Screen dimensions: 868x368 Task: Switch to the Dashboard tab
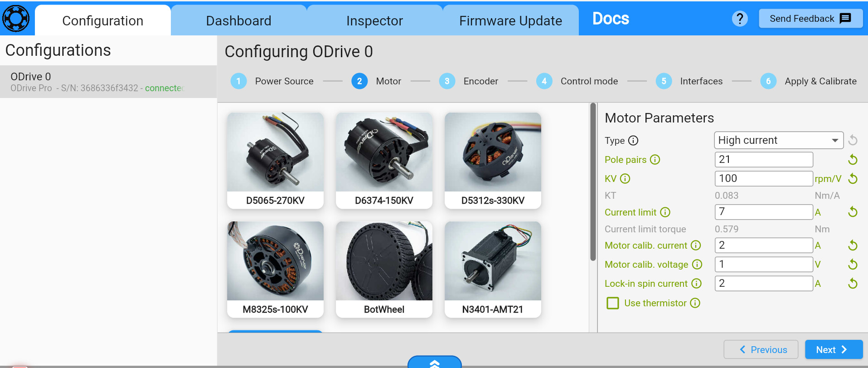point(239,21)
